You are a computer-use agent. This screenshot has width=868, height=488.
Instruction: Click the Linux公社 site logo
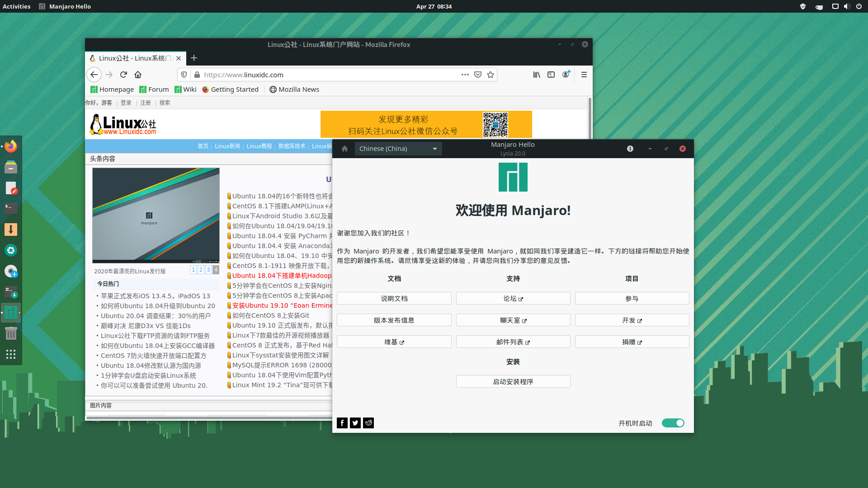point(123,124)
